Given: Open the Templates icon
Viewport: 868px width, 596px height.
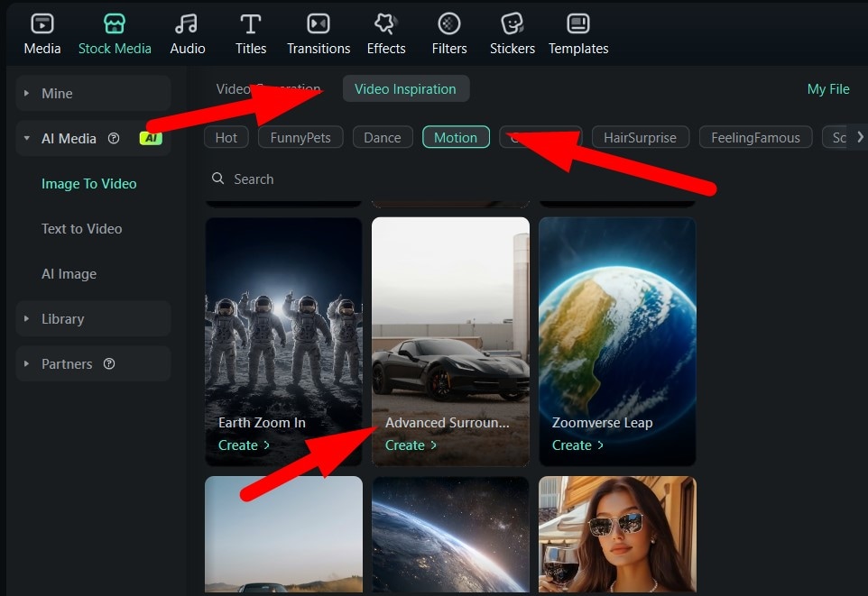Looking at the screenshot, I should tap(578, 23).
